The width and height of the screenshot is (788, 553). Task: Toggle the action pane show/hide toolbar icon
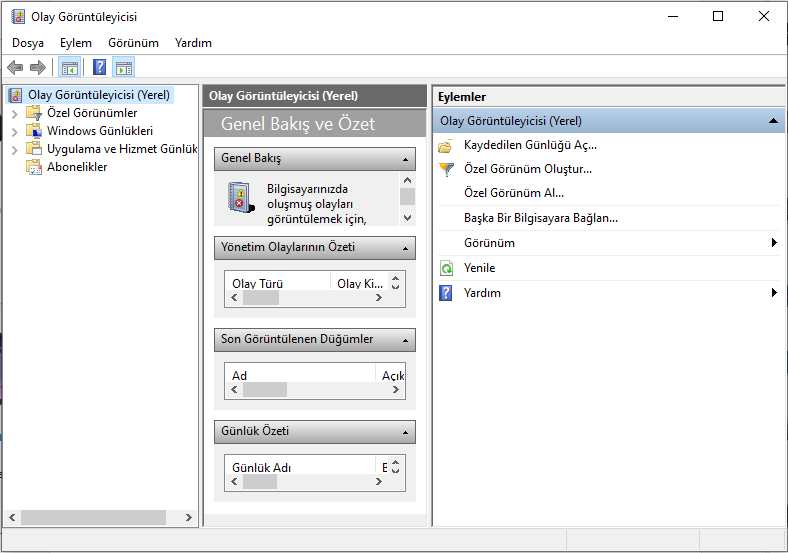(124, 67)
